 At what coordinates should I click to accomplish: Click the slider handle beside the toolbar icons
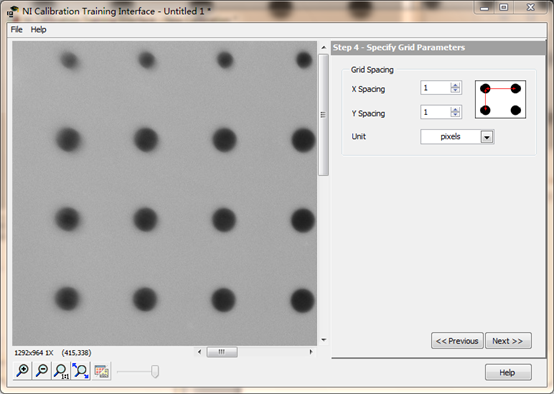[x=155, y=371]
